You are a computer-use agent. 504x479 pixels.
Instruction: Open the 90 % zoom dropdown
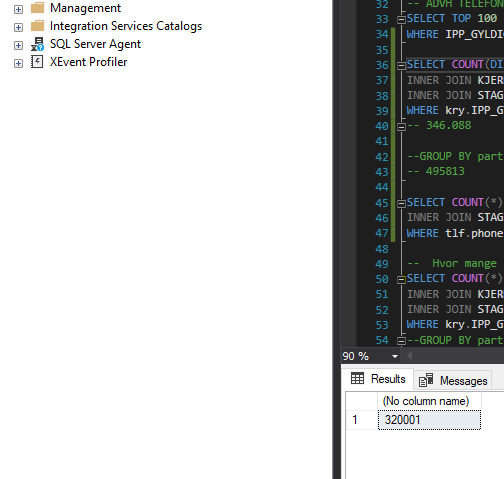click(x=395, y=356)
